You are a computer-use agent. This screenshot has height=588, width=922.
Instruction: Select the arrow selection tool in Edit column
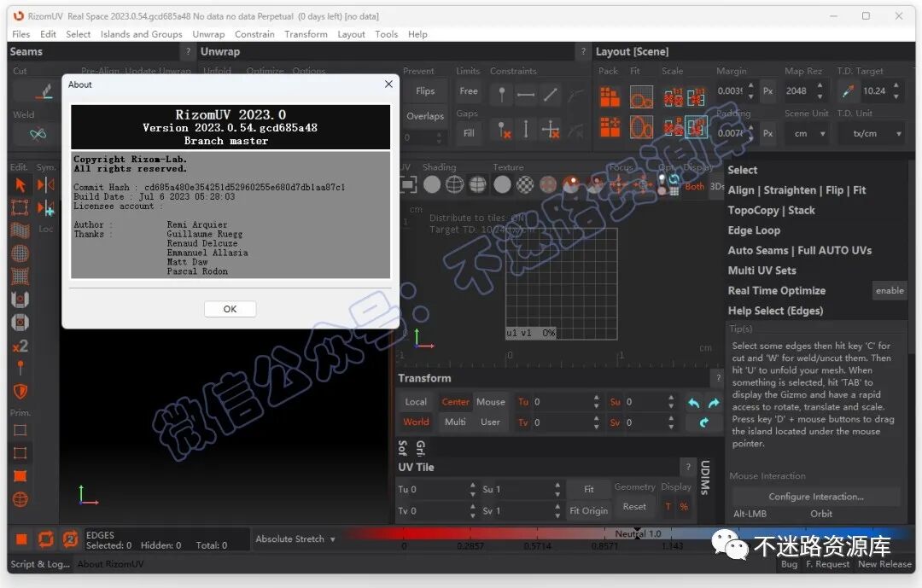click(x=20, y=185)
